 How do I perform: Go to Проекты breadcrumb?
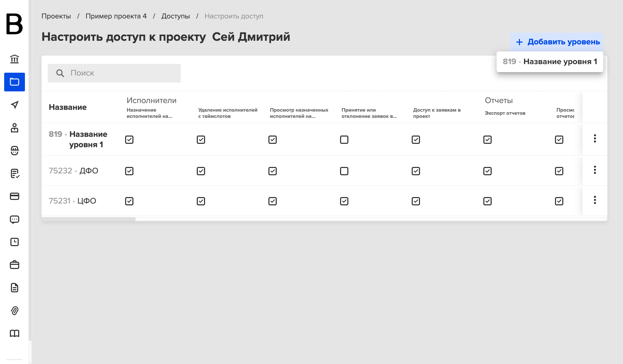[56, 16]
